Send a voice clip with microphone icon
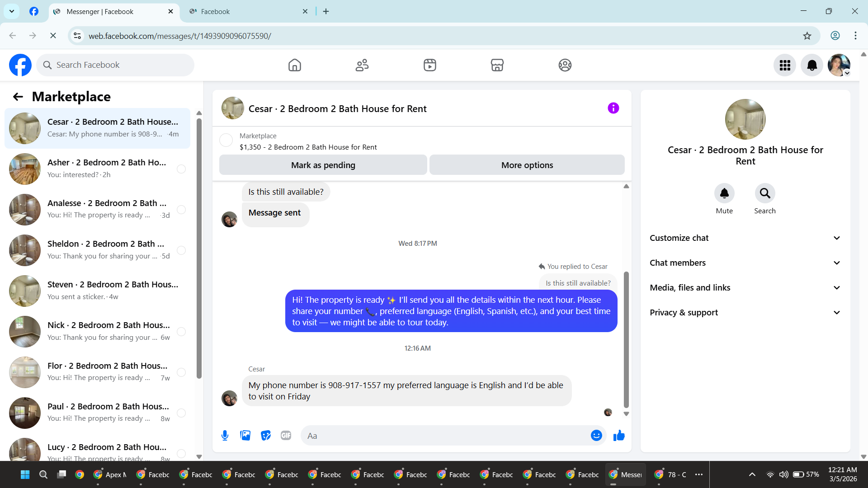The width and height of the screenshot is (868, 488). pyautogui.click(x=225, y=436)
